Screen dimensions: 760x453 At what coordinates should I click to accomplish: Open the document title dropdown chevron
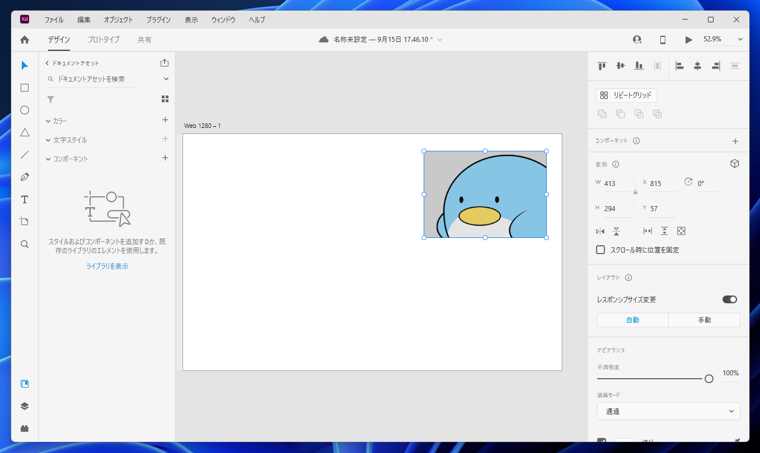coord(440,40)
